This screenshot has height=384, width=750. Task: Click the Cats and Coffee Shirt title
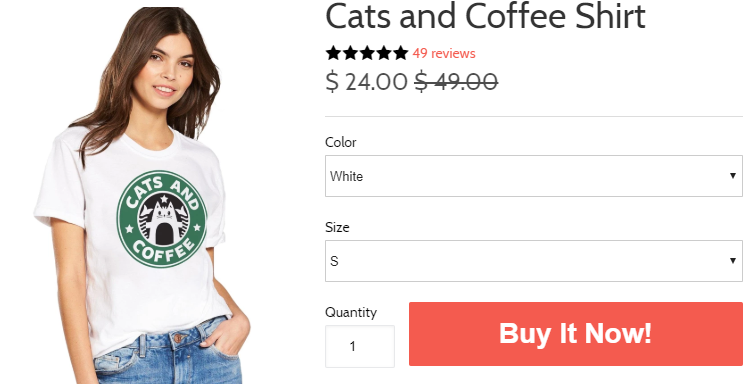click(485, 16)
